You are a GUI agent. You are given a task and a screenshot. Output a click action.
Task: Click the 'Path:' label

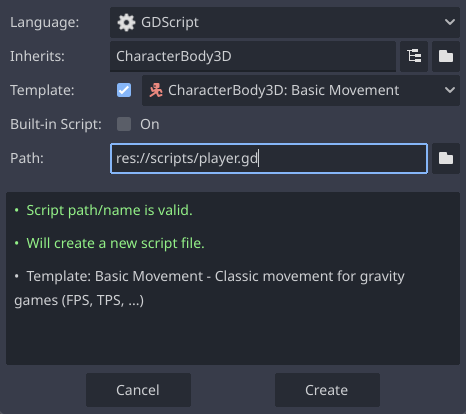(x=27, y=158)
